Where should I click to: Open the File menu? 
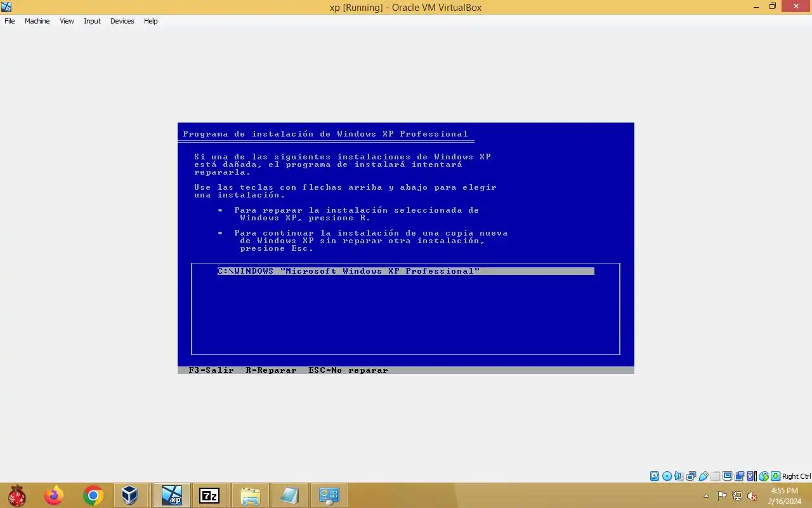pyautogui.click(x=10, y=21)
